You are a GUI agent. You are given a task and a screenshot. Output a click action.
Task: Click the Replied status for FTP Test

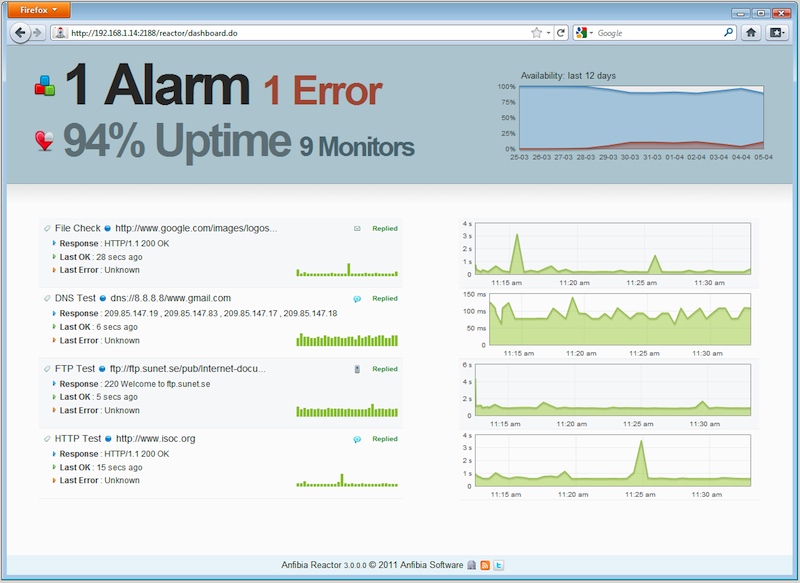[x=385, y=369]
